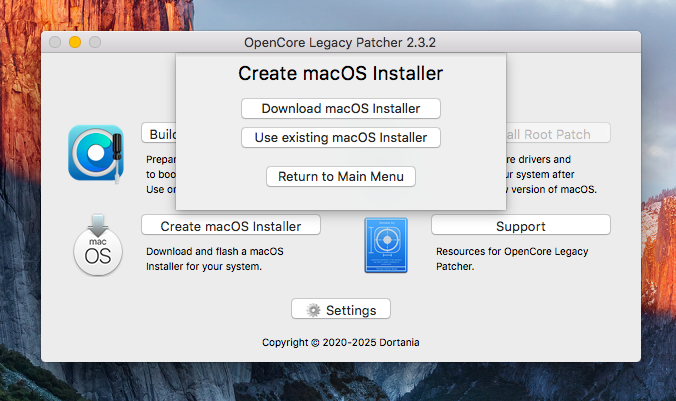Click the Copyright 2020-2025 Dortania text
Screen dimensions: 676x401
pos(341,342)
